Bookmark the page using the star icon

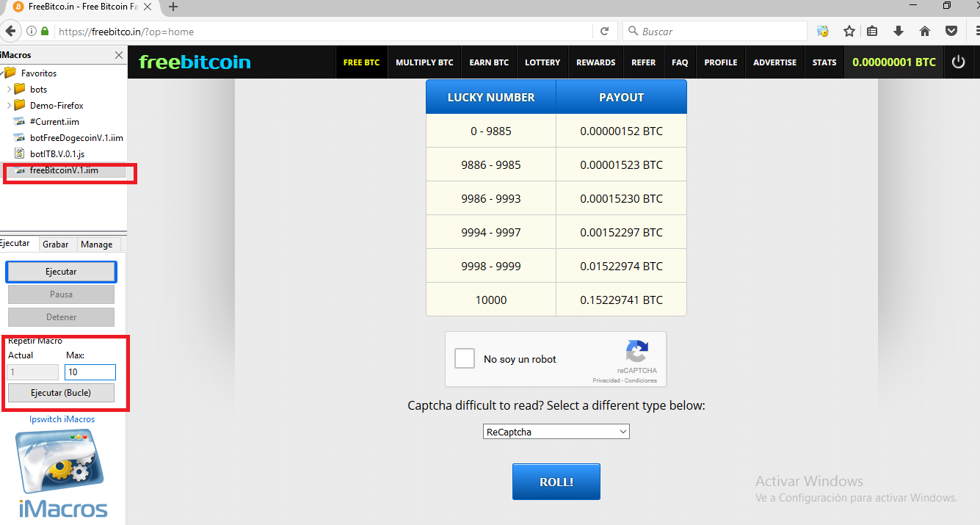click(x=849, y=32)
